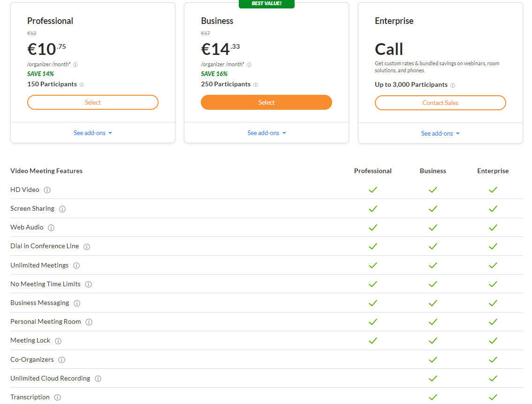Viewport: 532px width, 404px height.
Task: Open info icon next to Meeting Lock
Action: click(x=58, y=341)
